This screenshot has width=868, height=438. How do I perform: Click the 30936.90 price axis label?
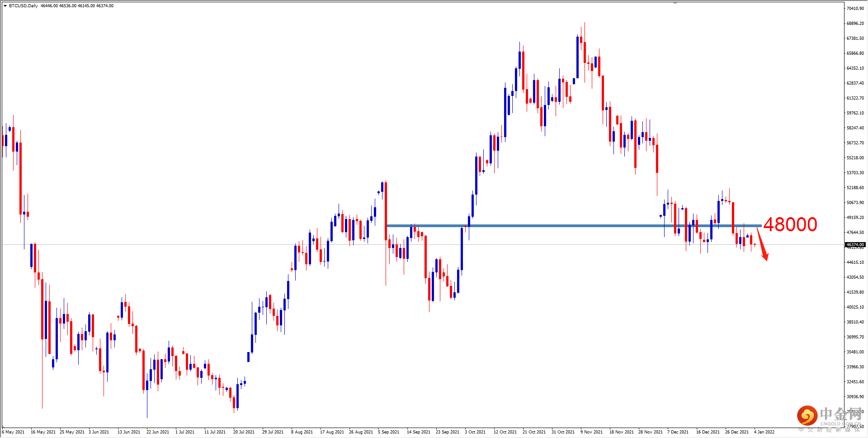pos(855,397)
